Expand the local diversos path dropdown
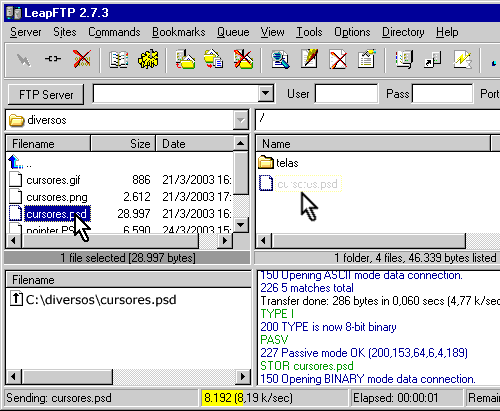Screen dimensions: 500x411 [x=241, y=120]
